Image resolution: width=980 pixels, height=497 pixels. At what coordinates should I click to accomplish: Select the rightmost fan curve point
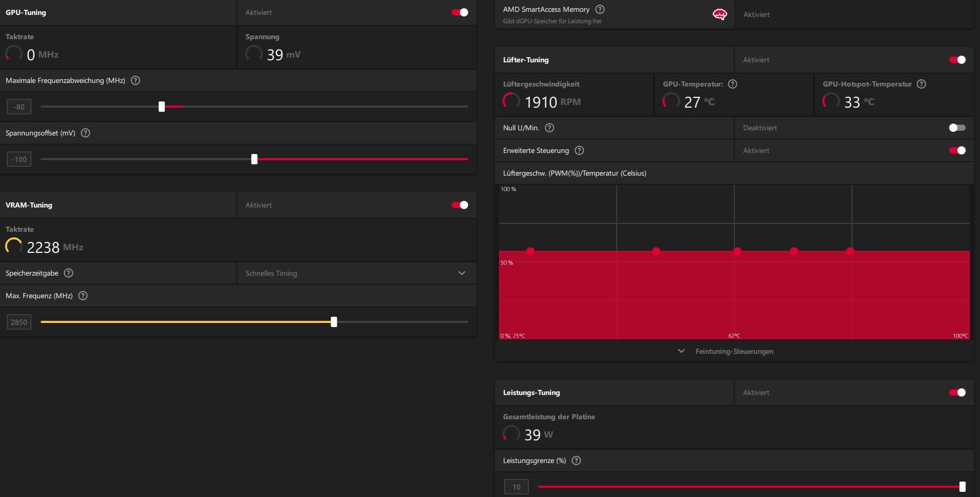coord(850,251)
